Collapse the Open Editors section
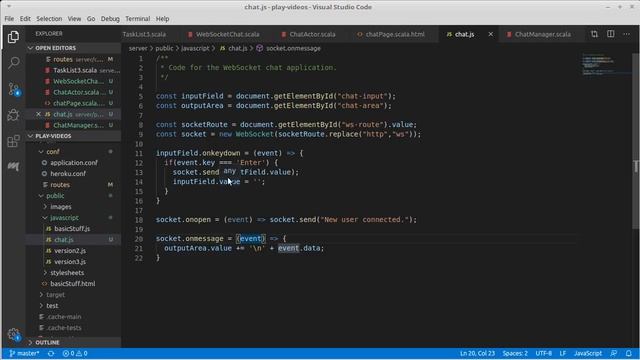The width and height of the screenshot is (640, 360). (73, 48)
